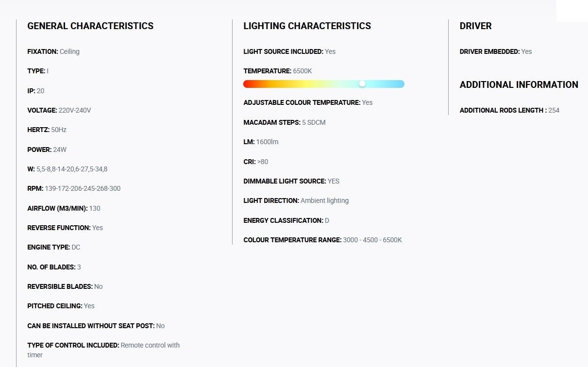Image resolution: width=588 pixels, height=367 pixels.
Task: Click the Driver section heading
Action: [476, 26]
